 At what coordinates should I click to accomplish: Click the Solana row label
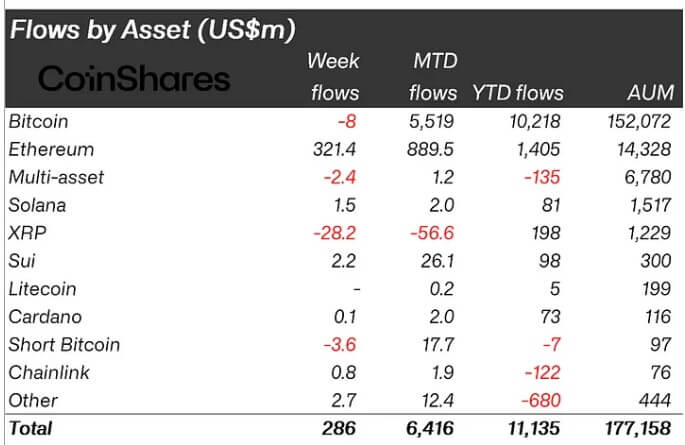tap(38, 205)
